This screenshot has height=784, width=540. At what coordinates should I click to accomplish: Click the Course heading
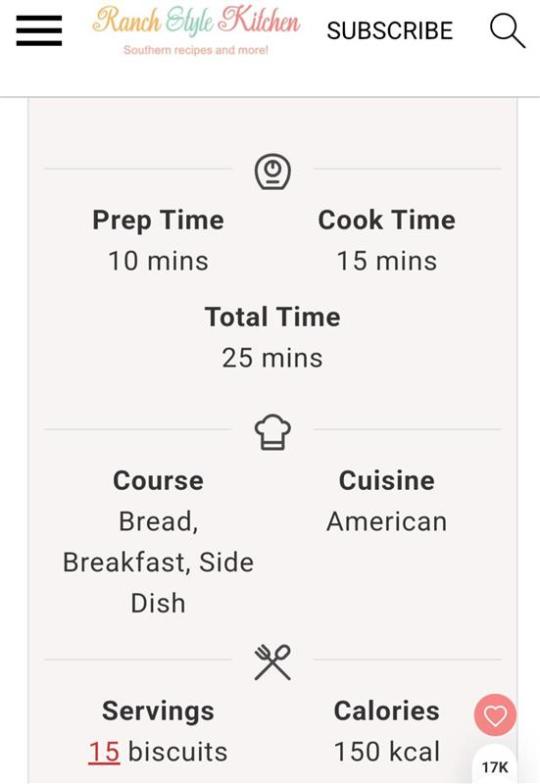[x=158, y=480]
